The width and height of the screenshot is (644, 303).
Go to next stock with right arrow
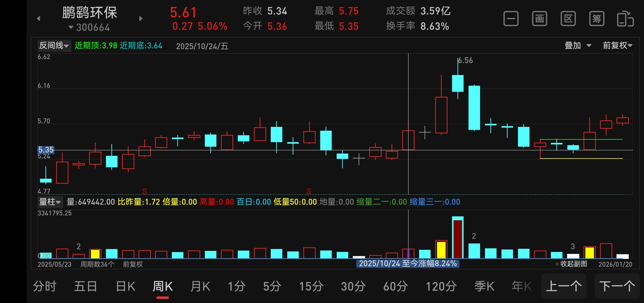[x=141, y=19]
